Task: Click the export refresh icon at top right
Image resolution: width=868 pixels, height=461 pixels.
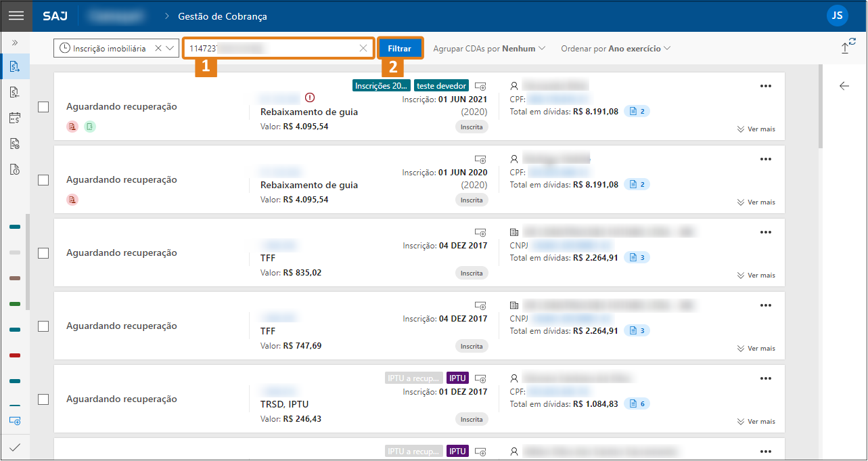Action: tap(848, 45)
